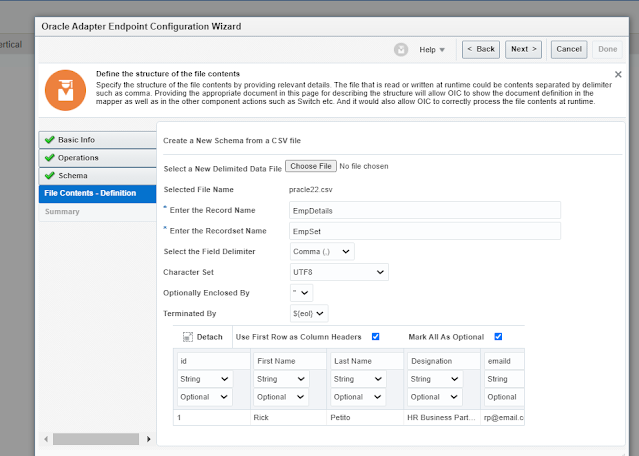Open the Schema step

97,176
